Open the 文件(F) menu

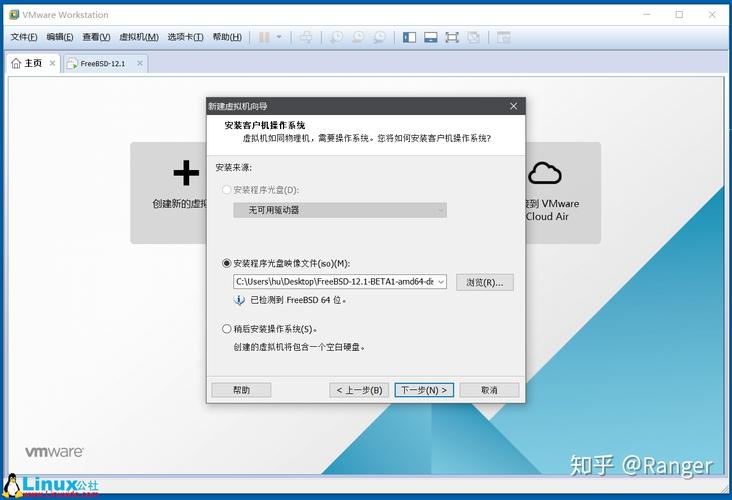(24, 37)
